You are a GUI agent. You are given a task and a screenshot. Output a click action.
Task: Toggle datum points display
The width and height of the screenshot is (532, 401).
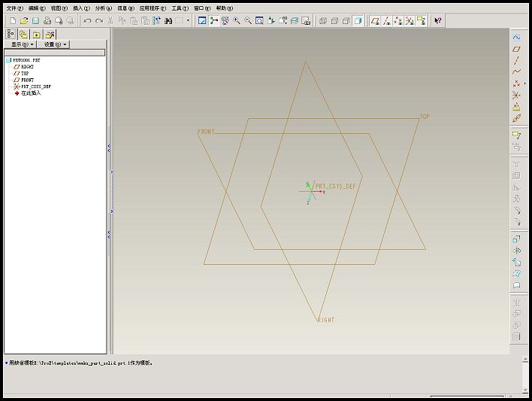[398, 21]
